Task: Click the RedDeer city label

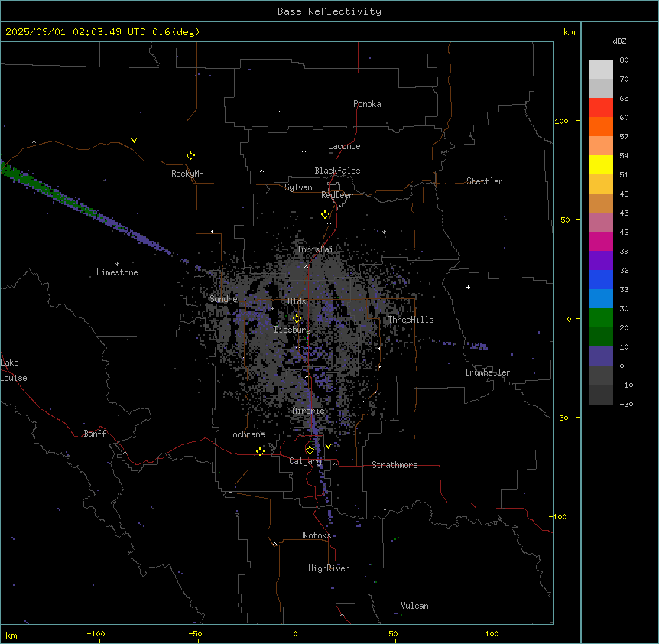Action: 336,195
